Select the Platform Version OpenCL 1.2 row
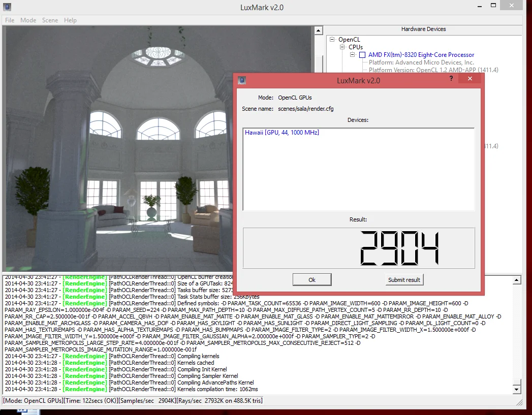The image size is (532, 415). (x=433, y=70)
